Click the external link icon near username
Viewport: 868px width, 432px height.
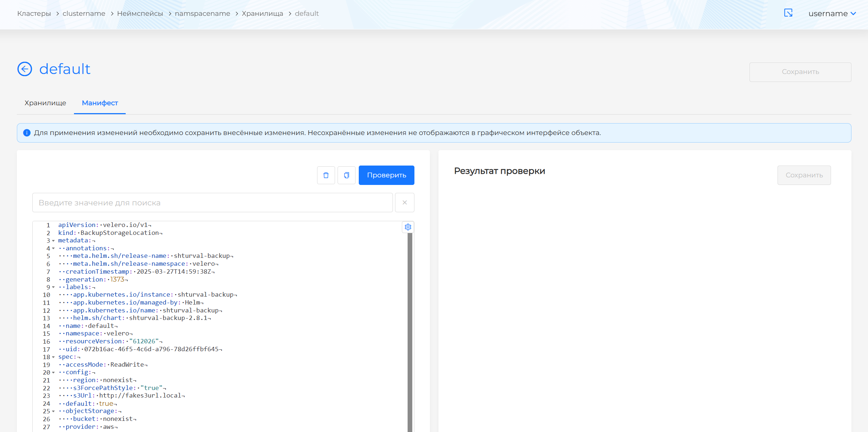(788, 13)
